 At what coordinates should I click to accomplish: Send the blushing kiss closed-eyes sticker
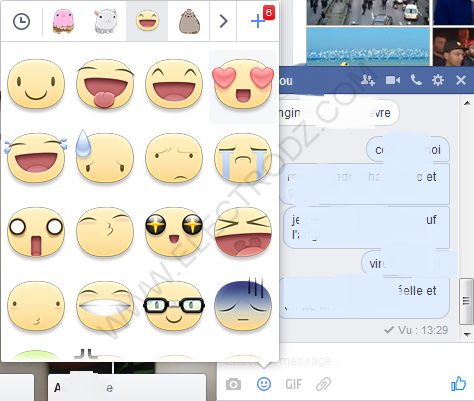click(x=105, y=232)
